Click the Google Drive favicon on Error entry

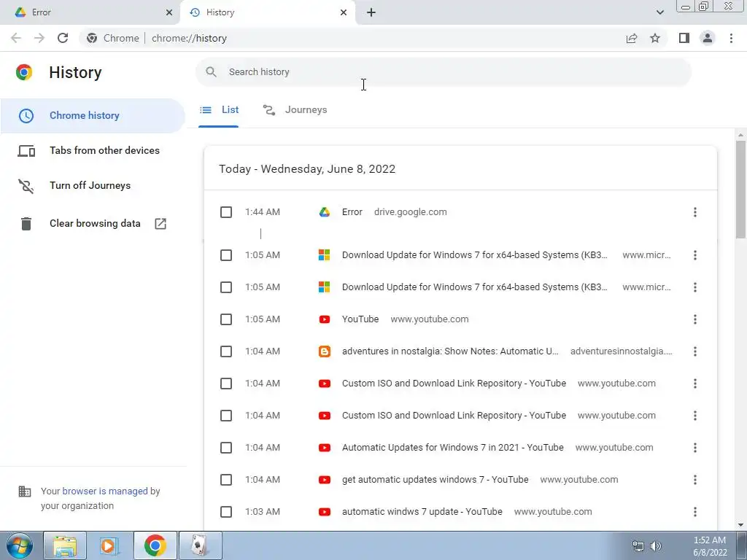tap(325, 212)
